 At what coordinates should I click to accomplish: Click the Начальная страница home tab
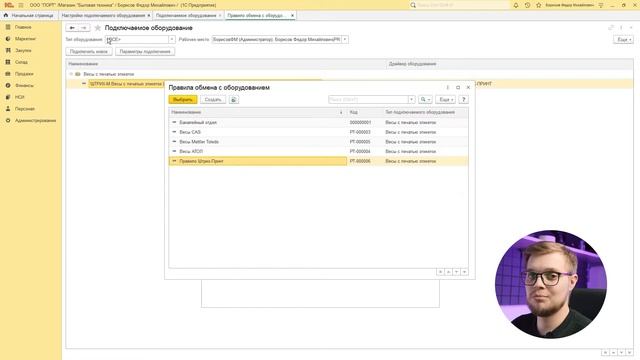coord(29,15)
